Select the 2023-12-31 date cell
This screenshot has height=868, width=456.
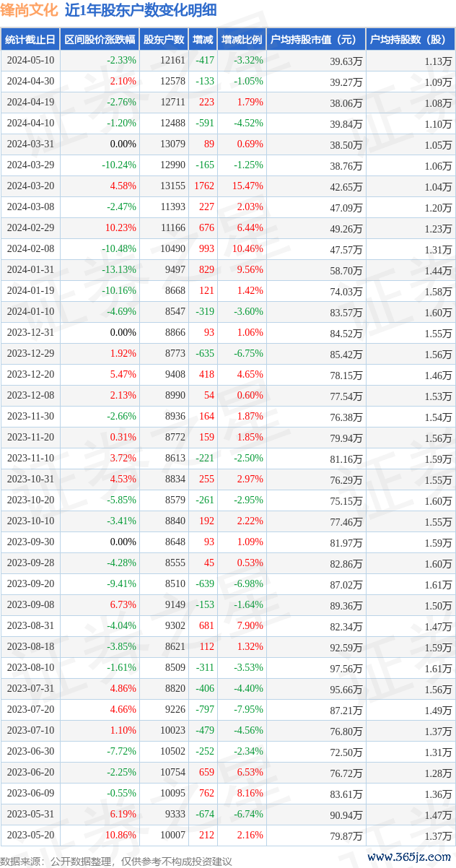click(30, 333)
